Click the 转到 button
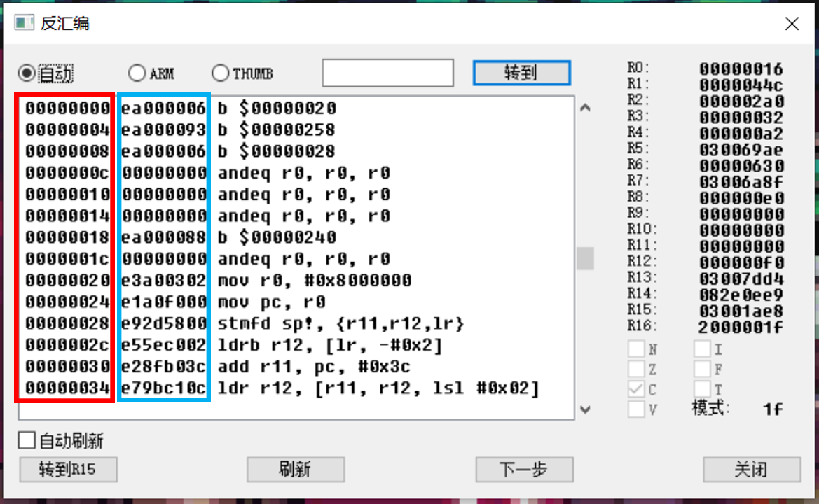The width and height of the screenshot is (819, 504). point(521,73)
